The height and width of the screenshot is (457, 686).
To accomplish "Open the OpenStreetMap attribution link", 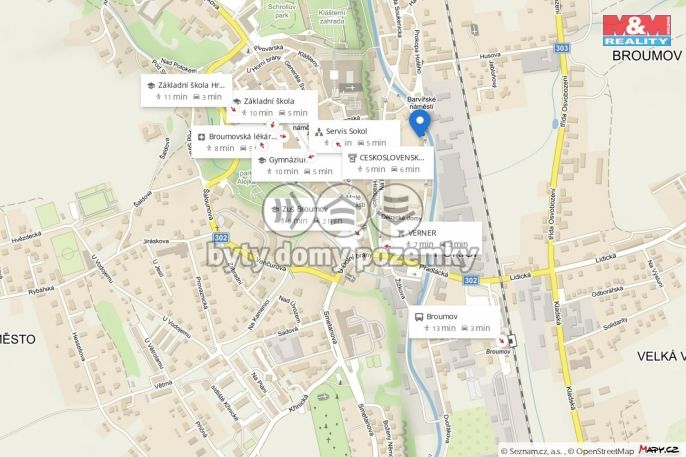I will click(x=605, y=451).
